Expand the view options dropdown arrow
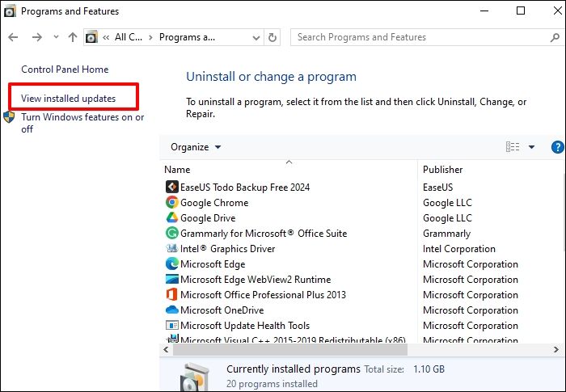Viewport: 566px width, 392px height. [531, 147]
